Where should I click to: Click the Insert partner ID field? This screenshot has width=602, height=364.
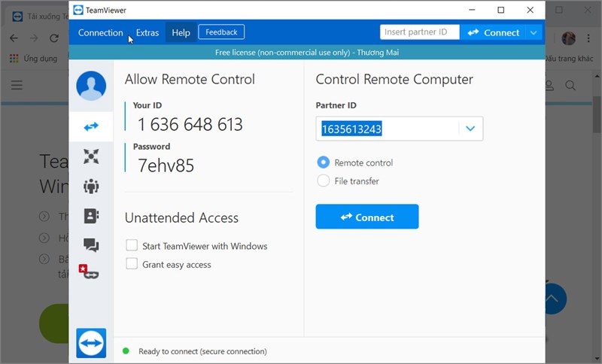click(419, 32)
